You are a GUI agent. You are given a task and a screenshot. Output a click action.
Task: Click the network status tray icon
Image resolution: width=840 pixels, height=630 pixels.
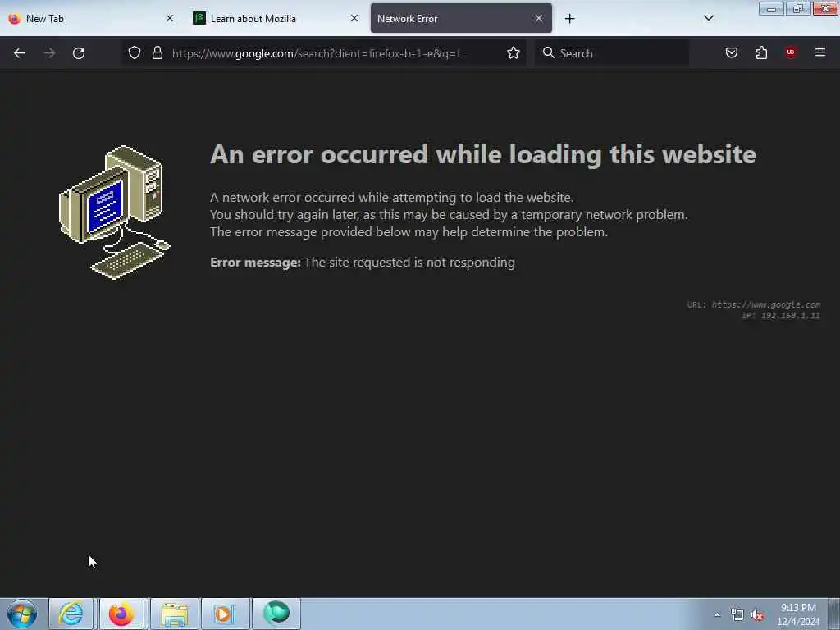(x=737, y=615)
